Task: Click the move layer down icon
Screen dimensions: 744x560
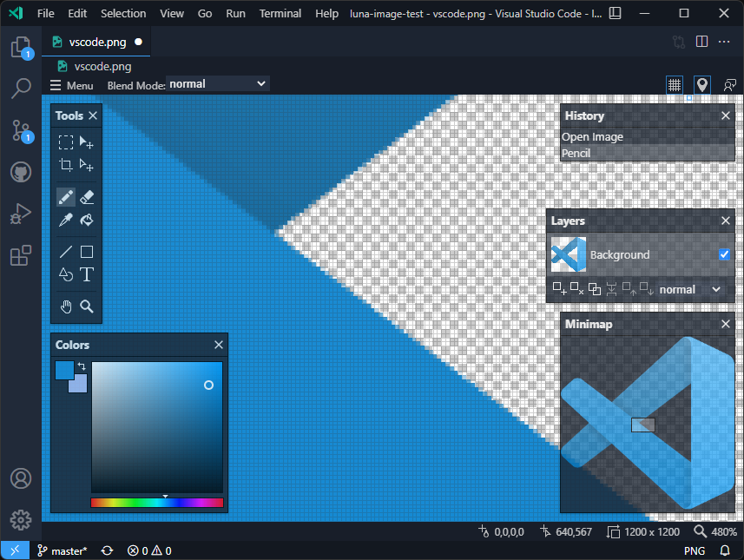Action: (647, 288)
